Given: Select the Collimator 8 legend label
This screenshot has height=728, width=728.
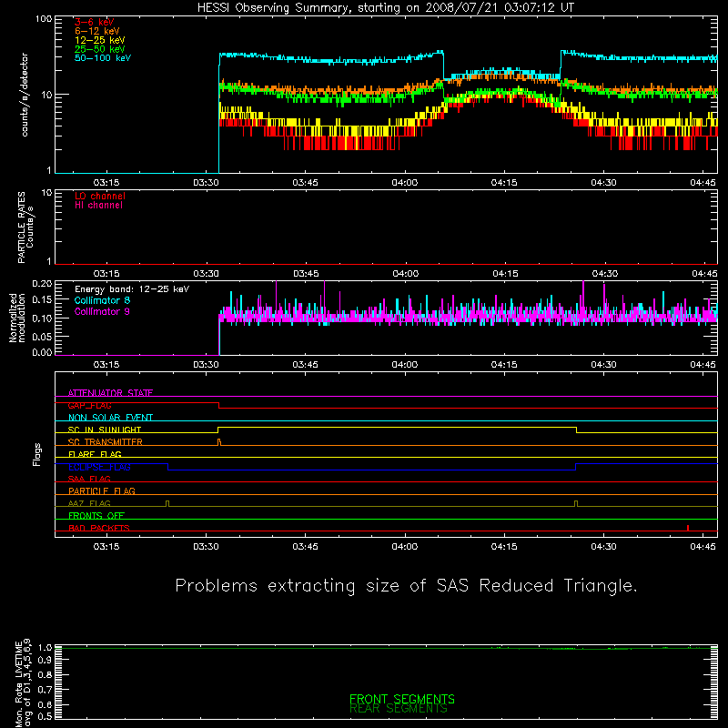Looking at the screenshot, I should tap(102, 300).
